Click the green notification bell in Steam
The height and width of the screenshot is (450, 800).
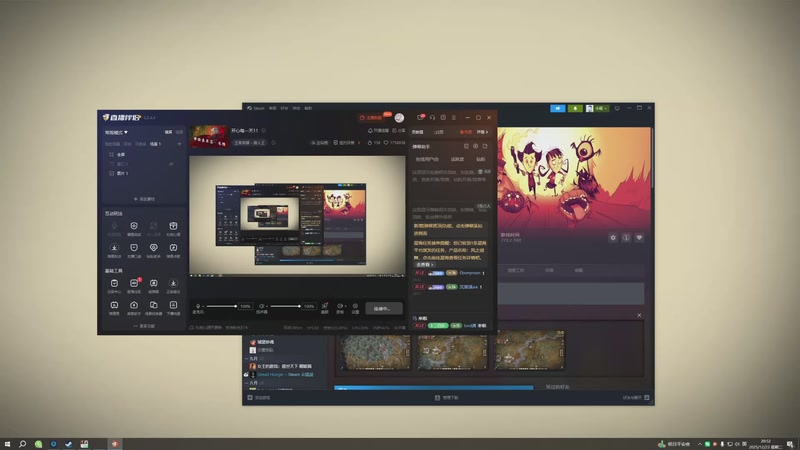575,108
